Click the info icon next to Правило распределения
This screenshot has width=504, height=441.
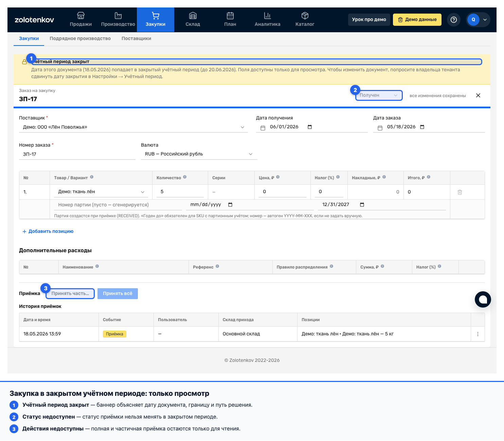point(331,267)
